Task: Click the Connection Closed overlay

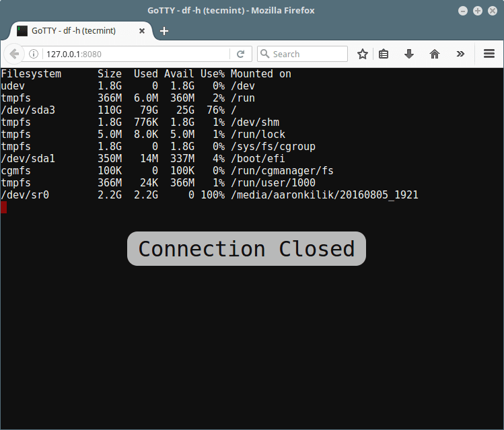Action: coord(246,248)
